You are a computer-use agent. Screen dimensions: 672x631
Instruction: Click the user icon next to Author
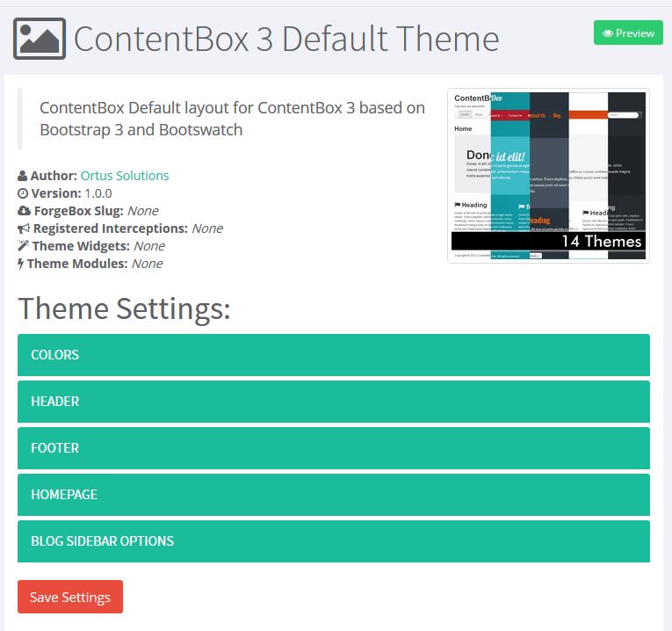[23, 176]
